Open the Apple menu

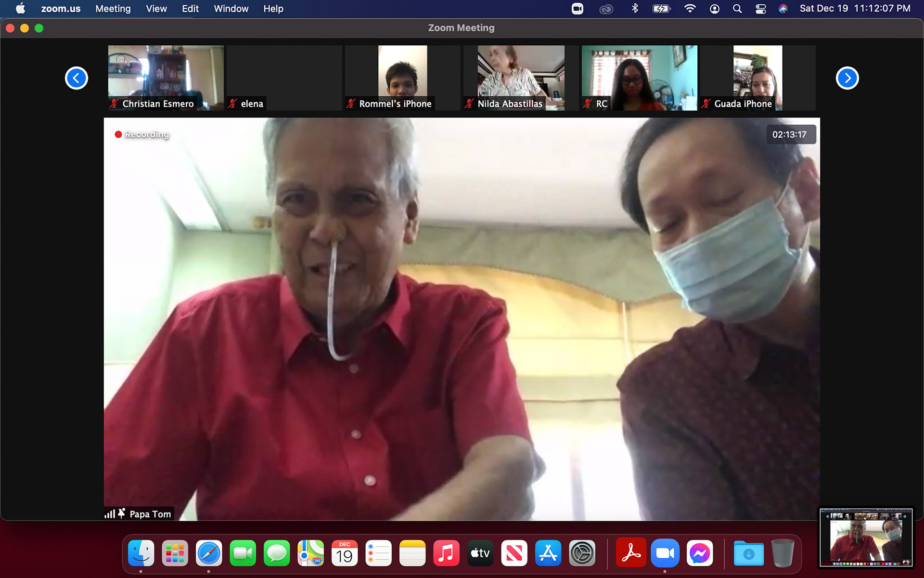click(x=20, y=9)
